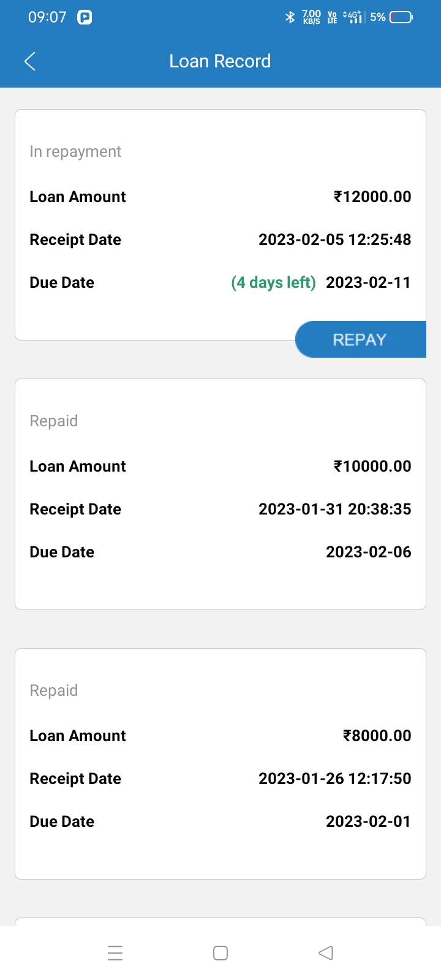Tap the back arrow in header

[29, 61]
